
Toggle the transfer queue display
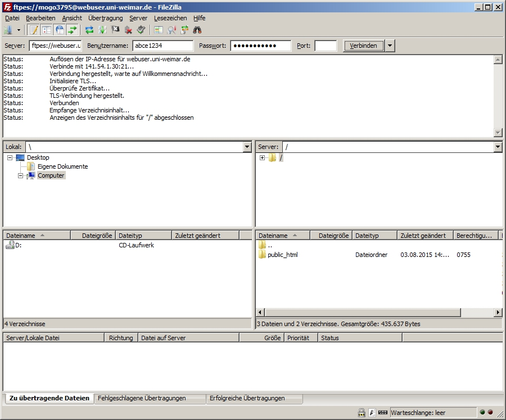73,30
